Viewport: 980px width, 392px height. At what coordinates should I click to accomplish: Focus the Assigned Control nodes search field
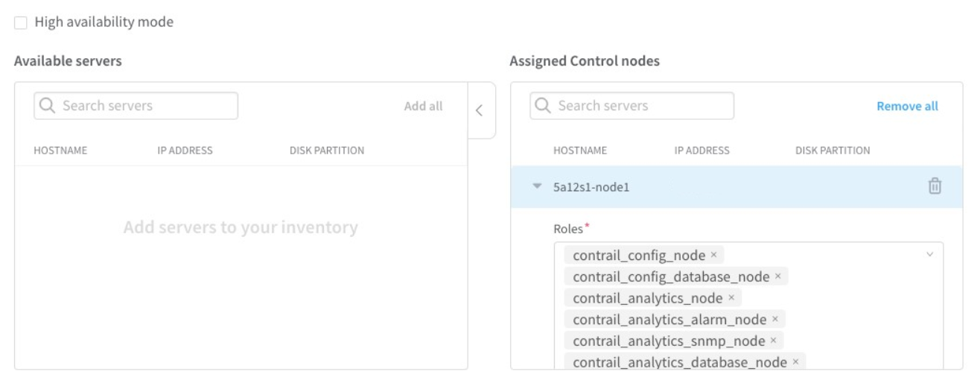(640, 106)
